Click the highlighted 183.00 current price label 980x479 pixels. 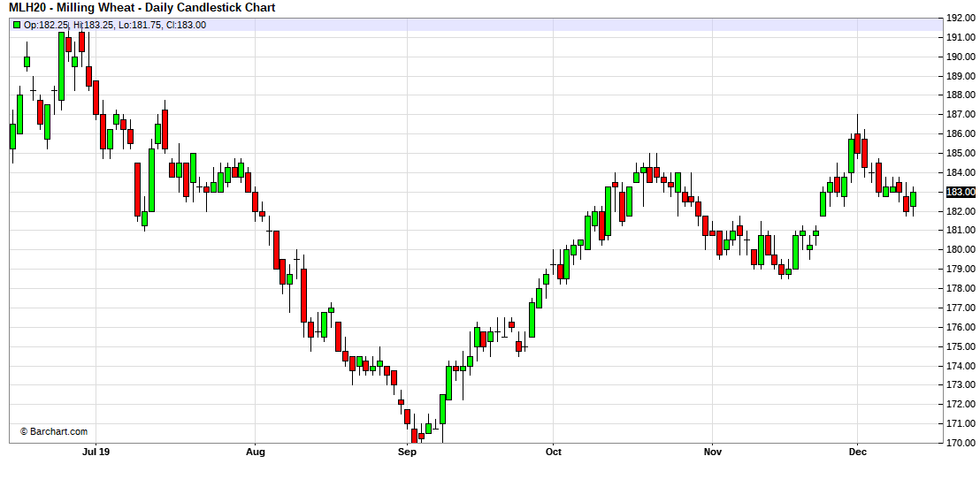coord(960,192)
